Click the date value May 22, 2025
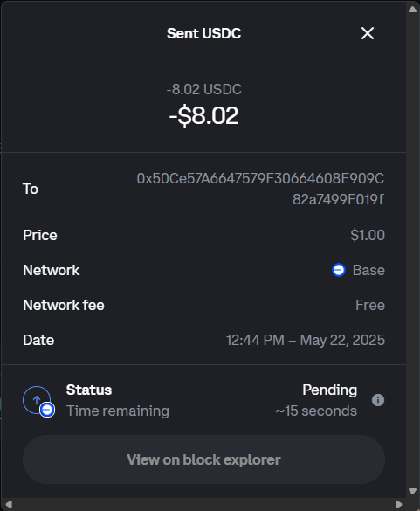 (x=342, y=341)
